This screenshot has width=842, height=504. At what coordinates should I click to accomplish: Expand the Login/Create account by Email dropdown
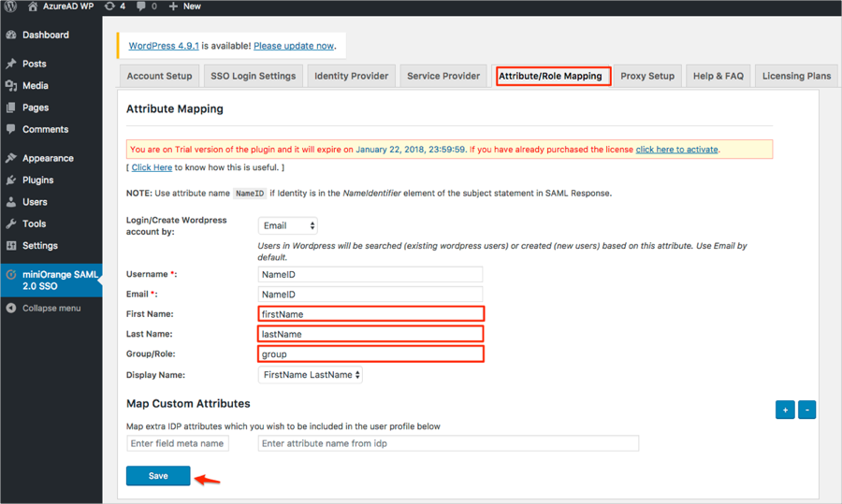coord(287,225)
